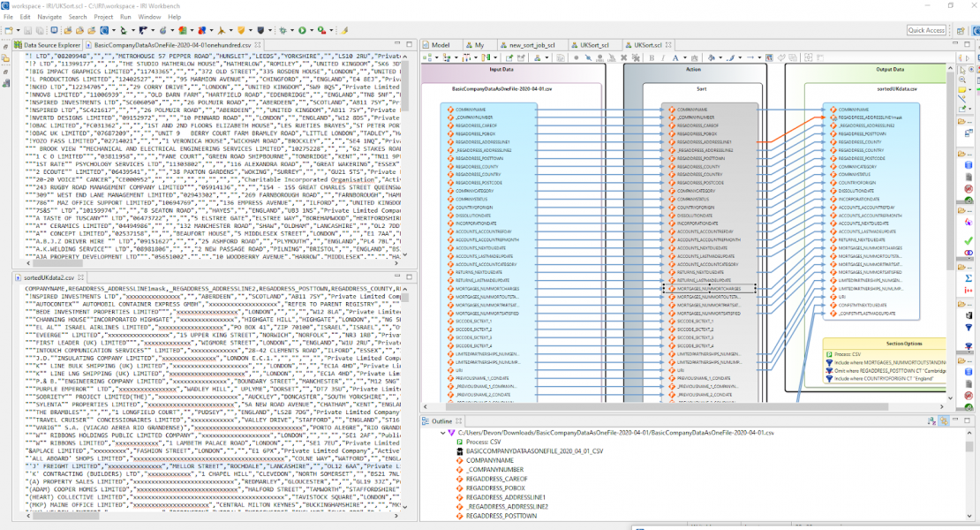Click the delete X icon in diagram toolbar
The image size is (980, 530).
tap(623, 57)
